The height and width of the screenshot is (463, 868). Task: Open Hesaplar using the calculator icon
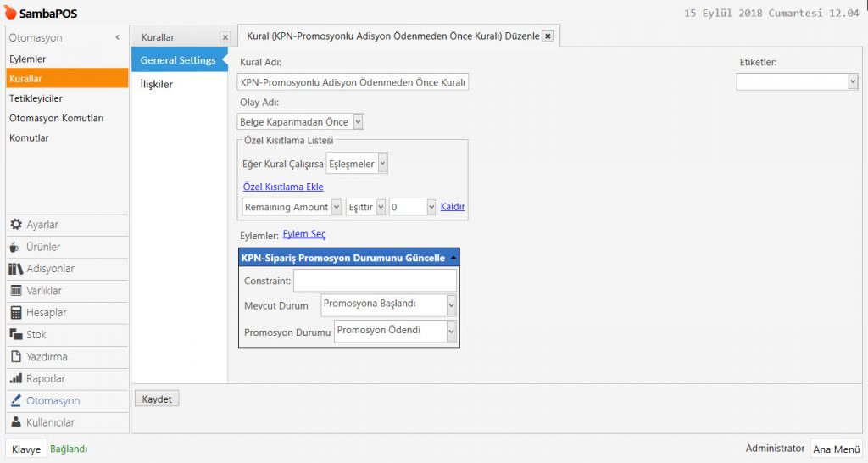[x=15, y=313]
